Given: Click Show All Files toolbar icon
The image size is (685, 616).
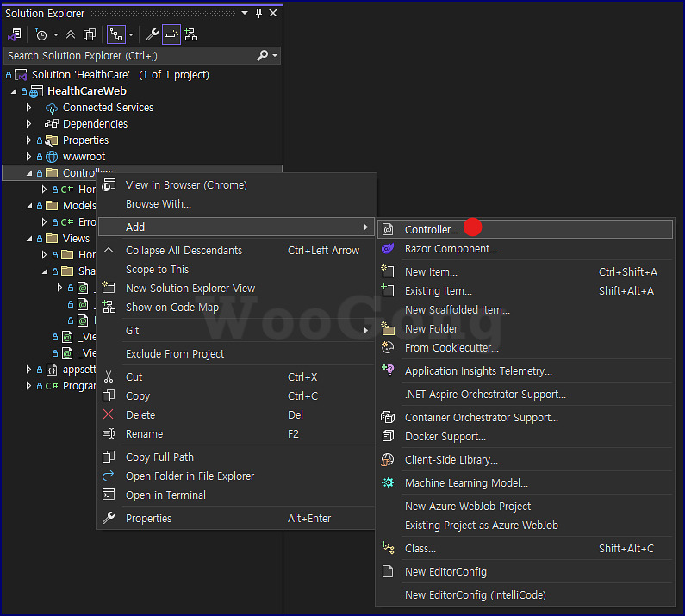Looking at the screenshot, I should point(90,34).
